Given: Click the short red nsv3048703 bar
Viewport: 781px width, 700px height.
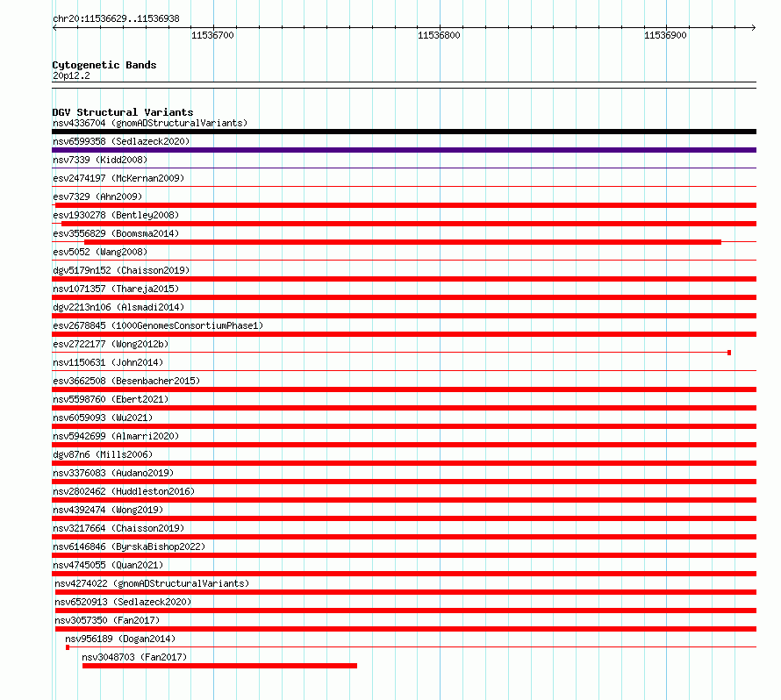Looking at the screenshot, I should 219,666.
